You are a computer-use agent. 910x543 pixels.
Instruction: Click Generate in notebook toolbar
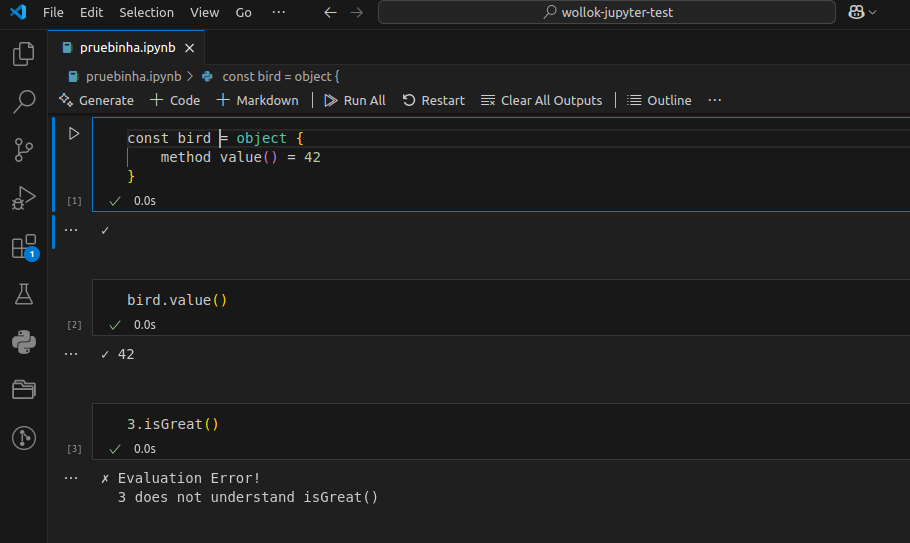coord(96,100)
